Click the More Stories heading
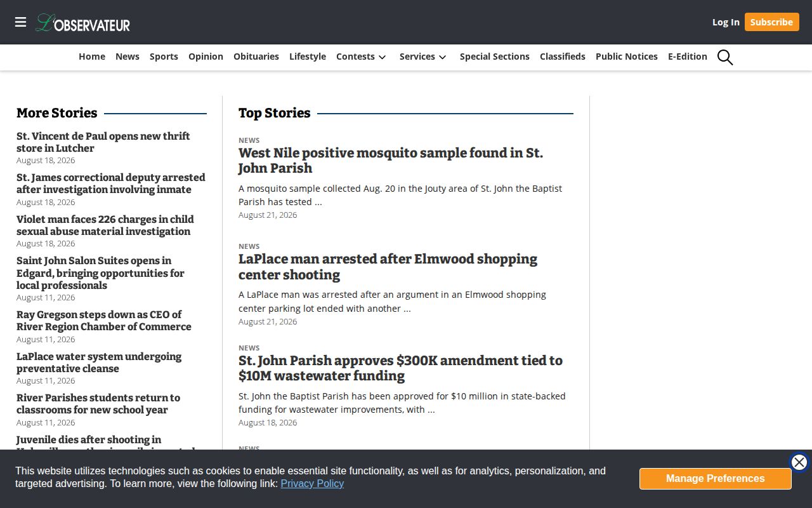This screenshot has height=508, width=812. [56, 113]
